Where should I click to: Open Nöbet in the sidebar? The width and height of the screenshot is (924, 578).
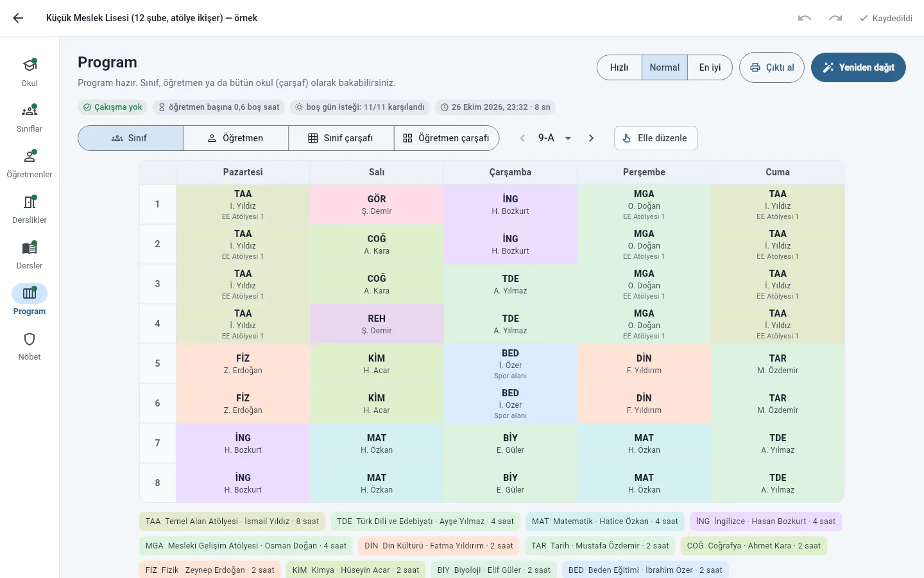pos(30,346)
